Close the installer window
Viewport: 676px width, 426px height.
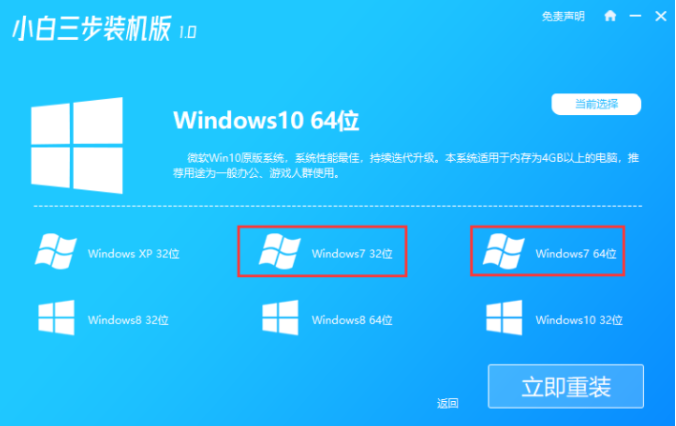(x=660, y=16)
